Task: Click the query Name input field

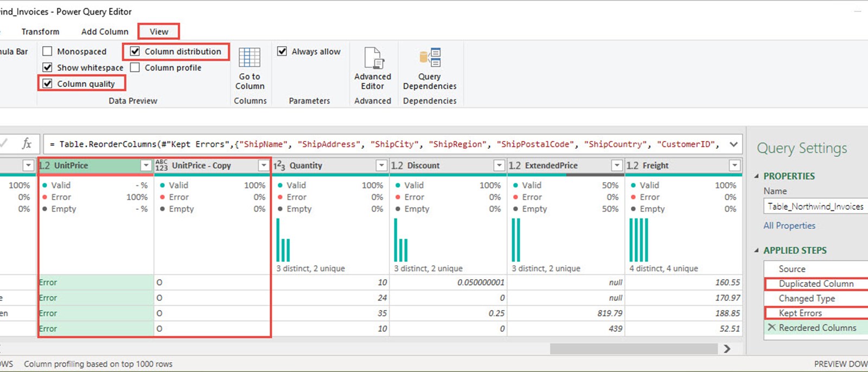Action: [x=815, y=207]
